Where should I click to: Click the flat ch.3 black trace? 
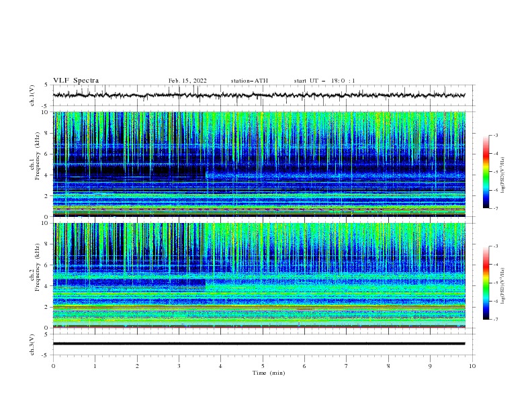point(259,344)
